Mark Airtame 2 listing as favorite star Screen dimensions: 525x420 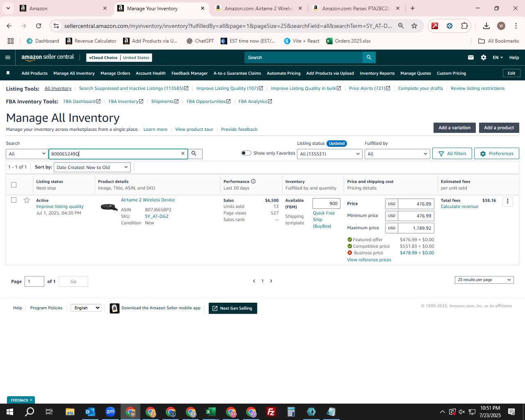point(27,200)
